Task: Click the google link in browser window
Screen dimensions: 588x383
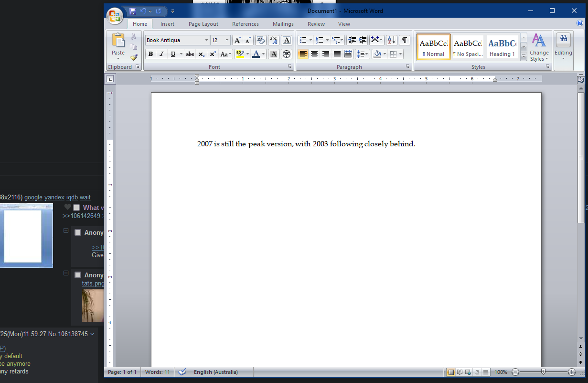Action: pos(33,197)
